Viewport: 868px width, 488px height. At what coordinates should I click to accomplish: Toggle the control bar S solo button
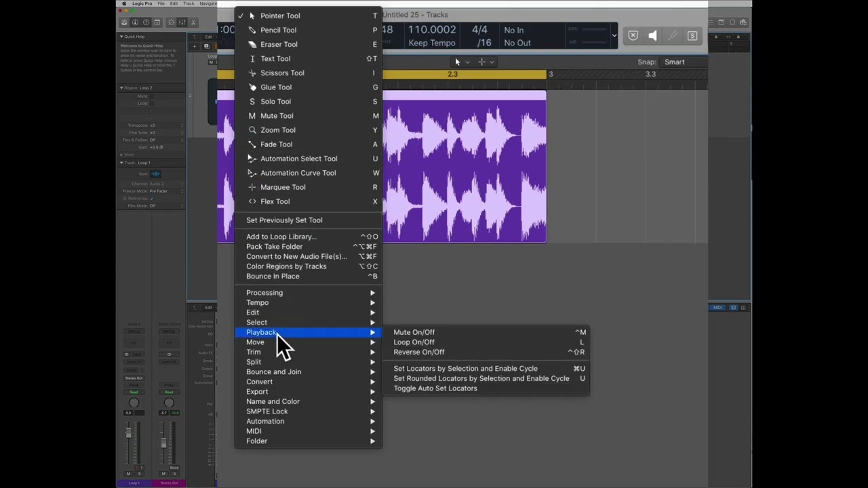pyautogui.click(x=692, y=36)
